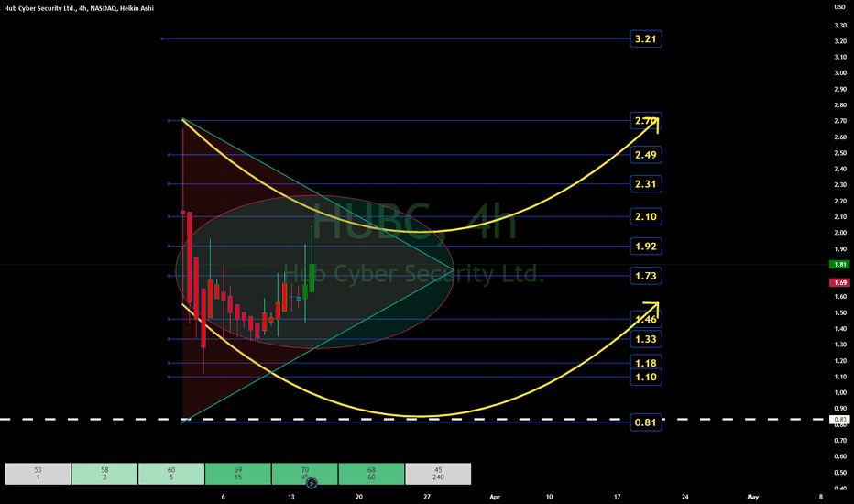
Task: Click the 1.73 price level label
Action: [646, 276]
